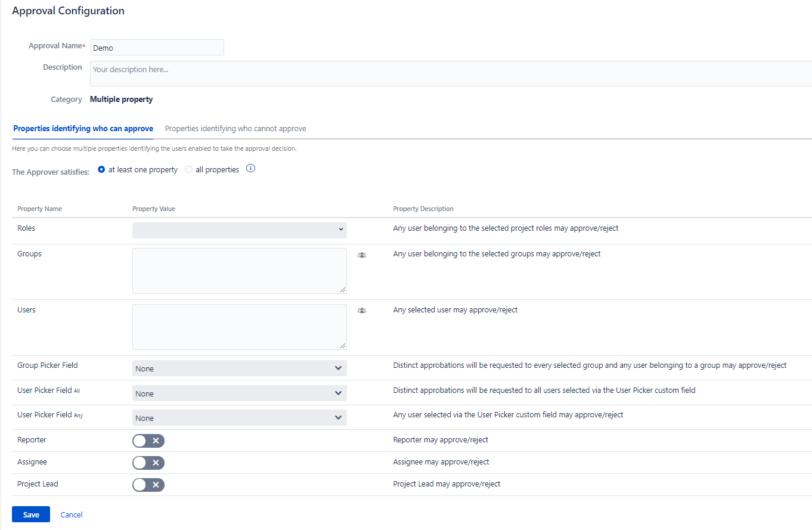Viewport: 812px width, 530px height.
Task: Open the Roles dropdown
Action: 239,230
